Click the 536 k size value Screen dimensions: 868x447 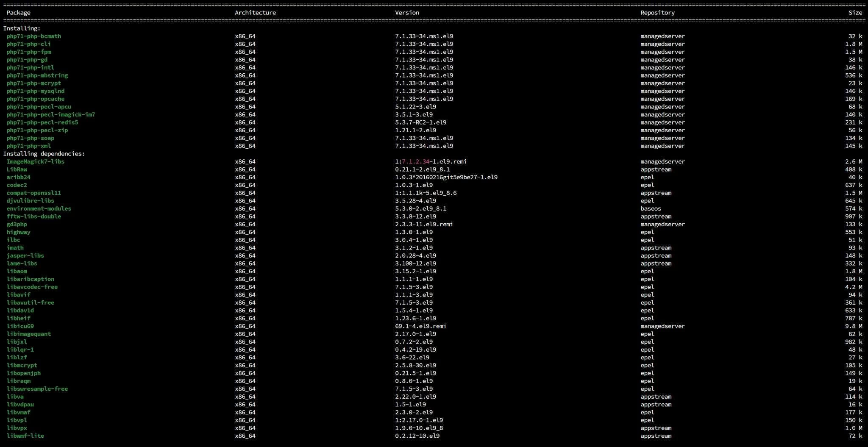coord(854,75)
